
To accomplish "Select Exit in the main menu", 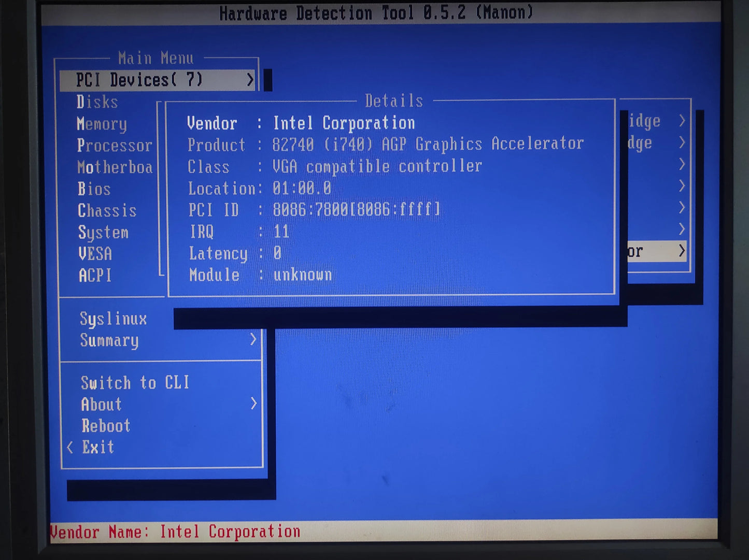I will [x=97, y=447].
